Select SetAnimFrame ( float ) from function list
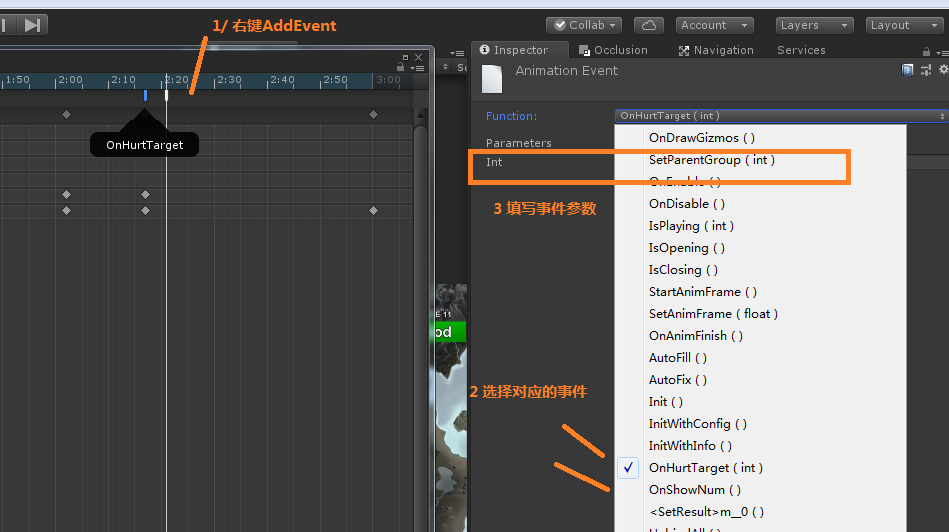This screenshot has height=532, width=949. (x=712, y=314)
